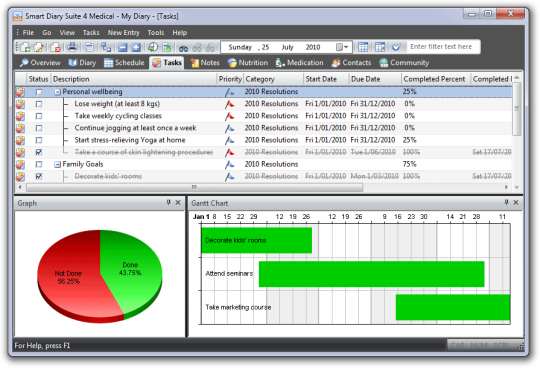The width and height of the screenshot is (540, 368).
Task: Switch to the Schedule tab
Action: point(124,63)
